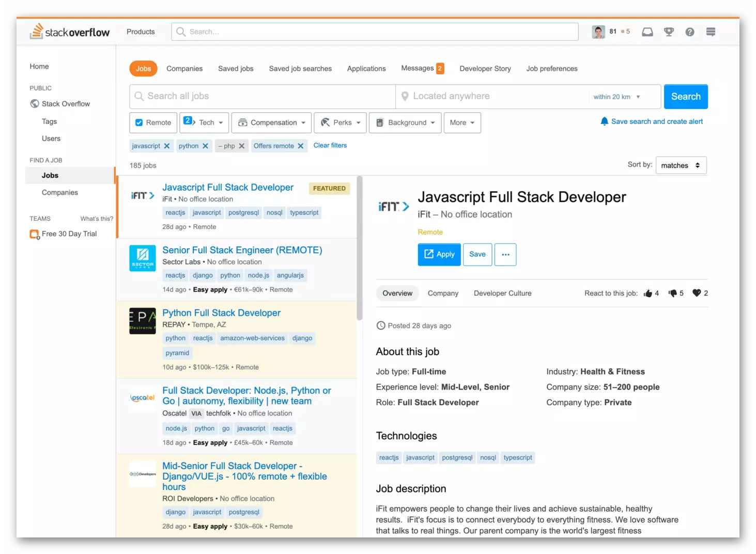
Task: Remove the Offers remote filter
Action: click(x=300, y=146)
